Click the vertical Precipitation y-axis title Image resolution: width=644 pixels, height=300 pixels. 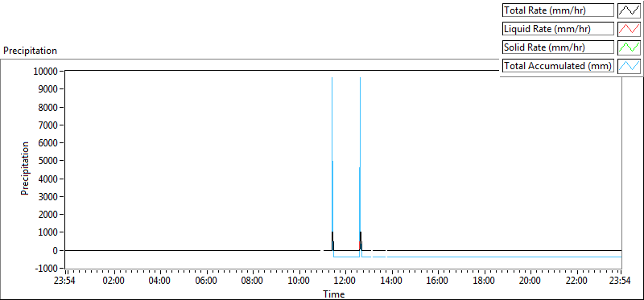click(x=25, y=168)
